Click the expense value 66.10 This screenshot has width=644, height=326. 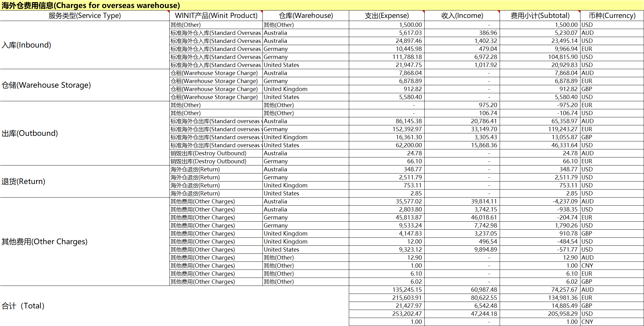(x=387, y=161)
